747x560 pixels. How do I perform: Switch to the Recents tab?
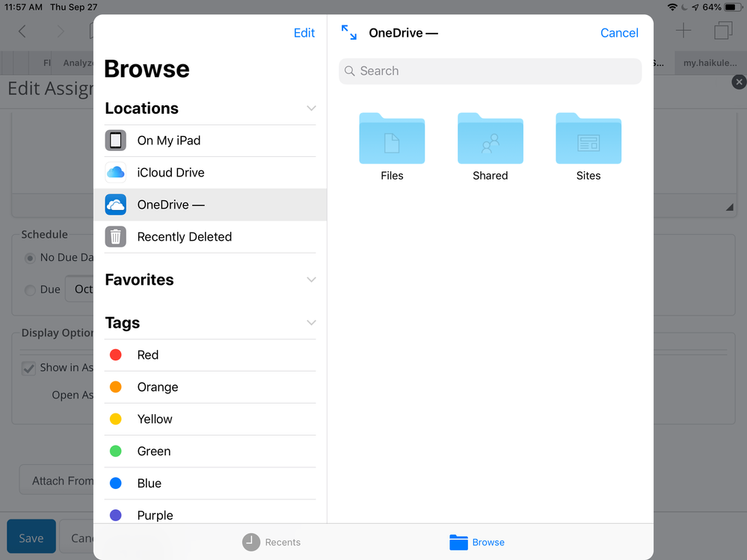point(271,542)
